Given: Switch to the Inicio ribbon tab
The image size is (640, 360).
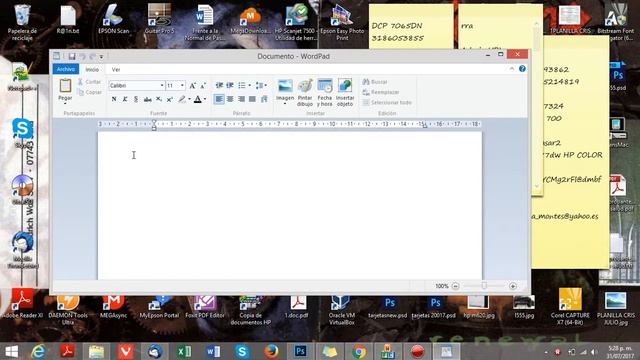Looking at the screenshot, I should 92,70.
